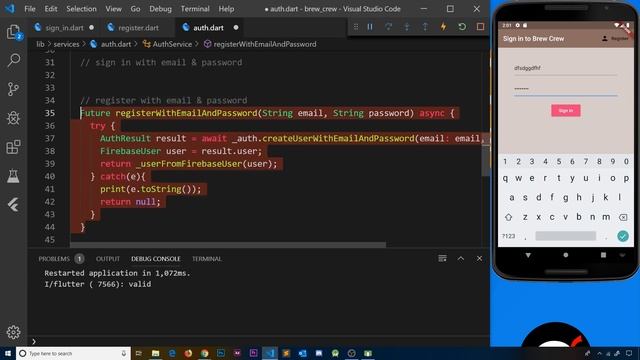Viewport: 640px width, 360px height.
Task: Click the services breadcrumb
Action: click(x=67, y=44)
